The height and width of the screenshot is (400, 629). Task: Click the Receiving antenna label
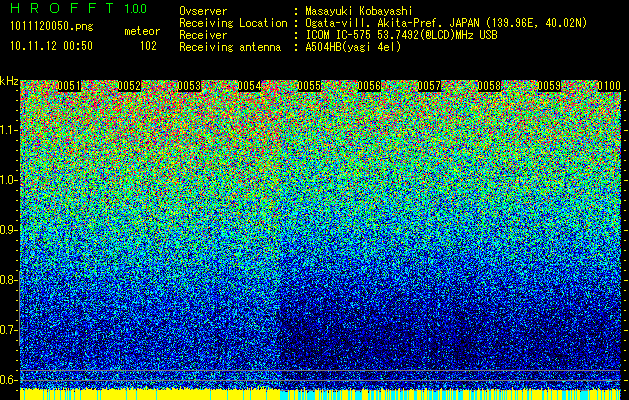coord(230,47)
